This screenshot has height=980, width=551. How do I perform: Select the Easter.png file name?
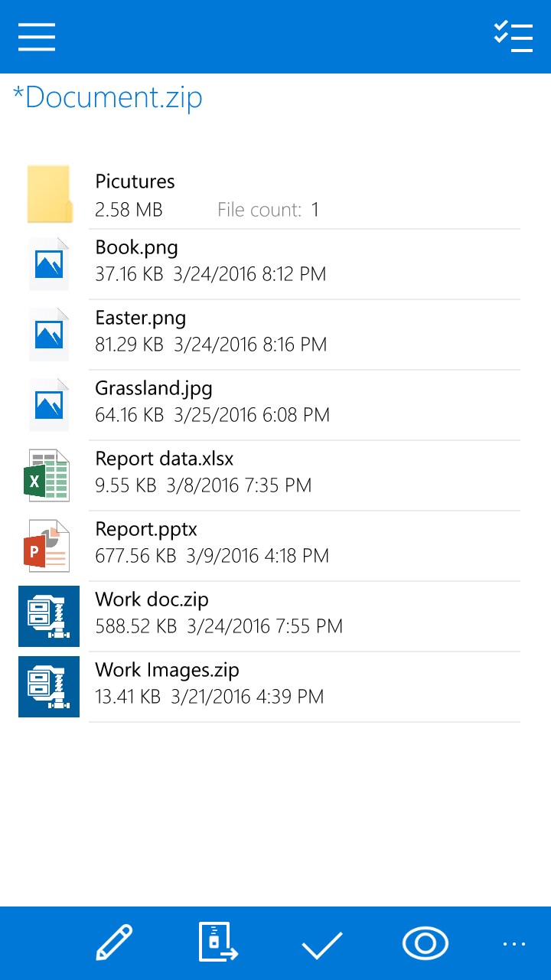[x=141, y=318]
